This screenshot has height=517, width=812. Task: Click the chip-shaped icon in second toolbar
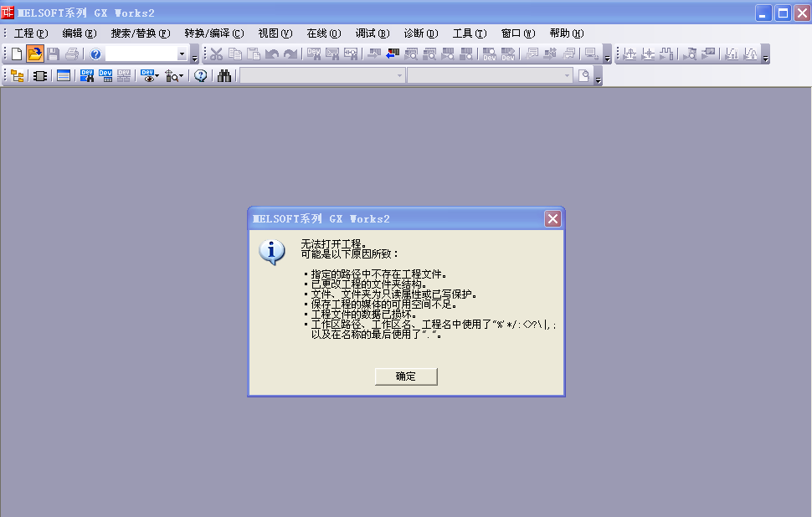[x=39, y=76]
